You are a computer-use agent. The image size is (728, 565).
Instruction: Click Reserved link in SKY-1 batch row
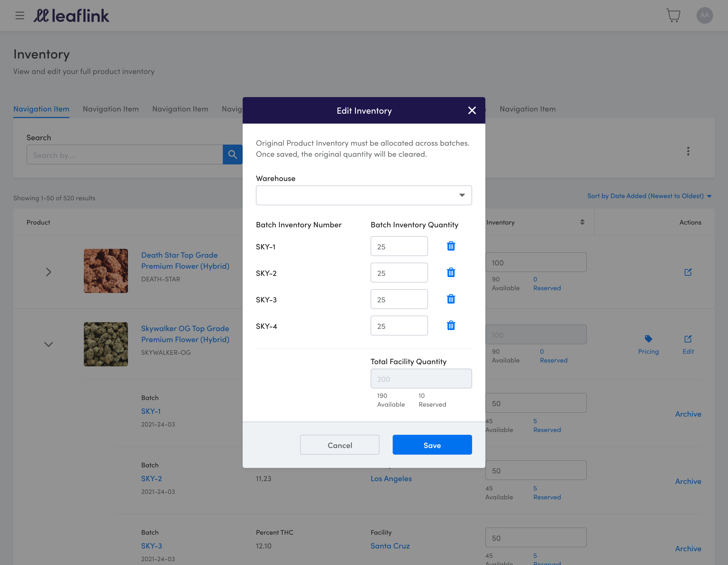[547, 430]
